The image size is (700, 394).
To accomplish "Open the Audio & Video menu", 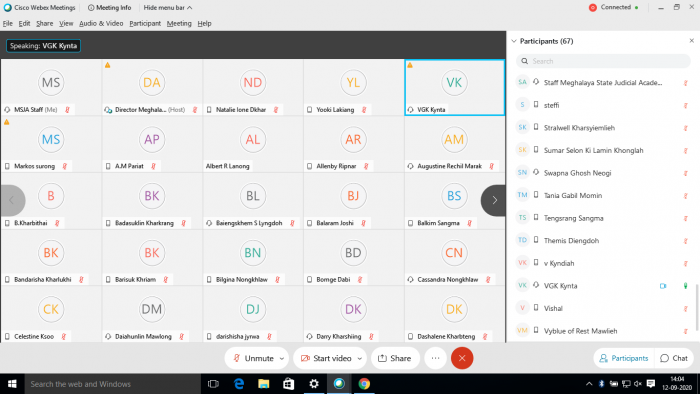I will point(101,24).
